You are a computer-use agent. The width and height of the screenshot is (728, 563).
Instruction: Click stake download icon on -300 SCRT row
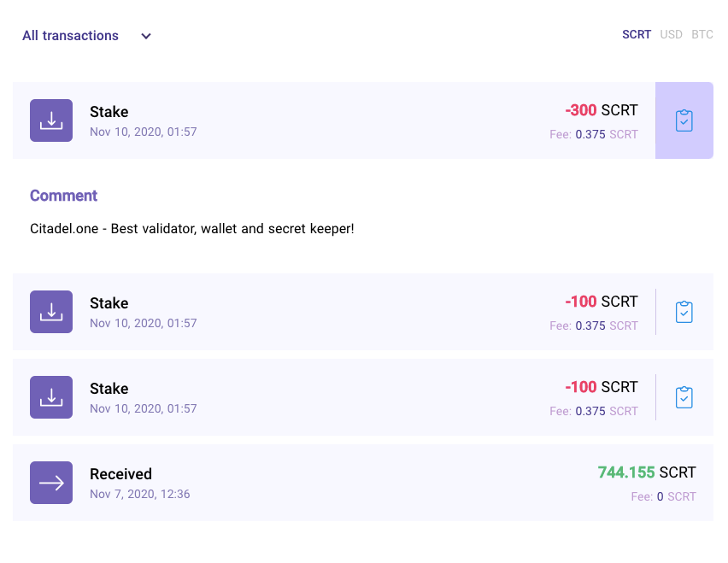click(x=51, y=120)
